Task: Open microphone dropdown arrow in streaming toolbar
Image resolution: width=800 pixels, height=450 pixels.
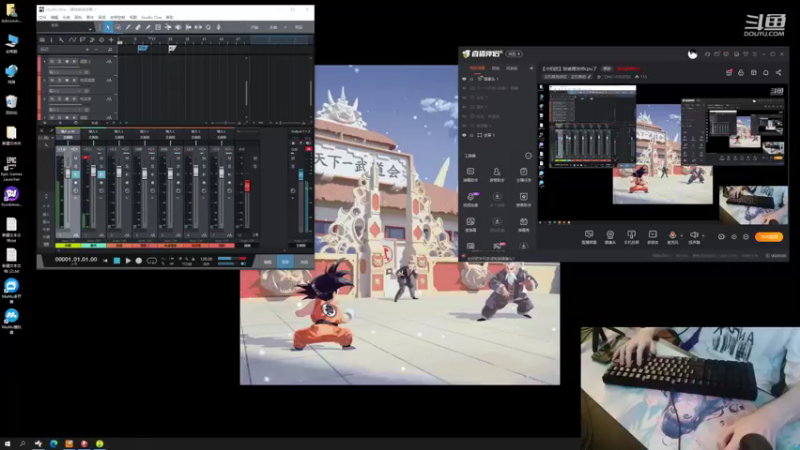Action: tap(682, 236)
